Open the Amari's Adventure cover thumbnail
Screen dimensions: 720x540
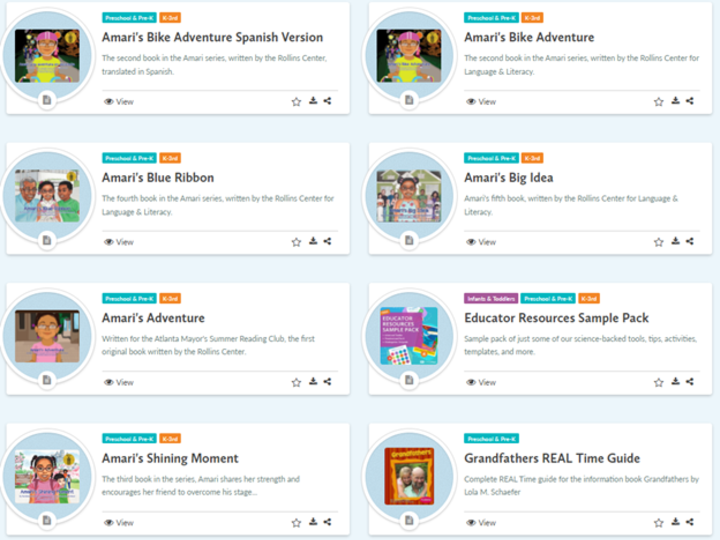click(47, 336)
